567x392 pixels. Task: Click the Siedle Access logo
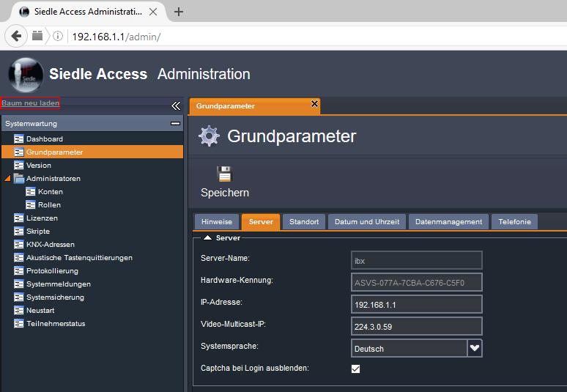pos(26,75)
